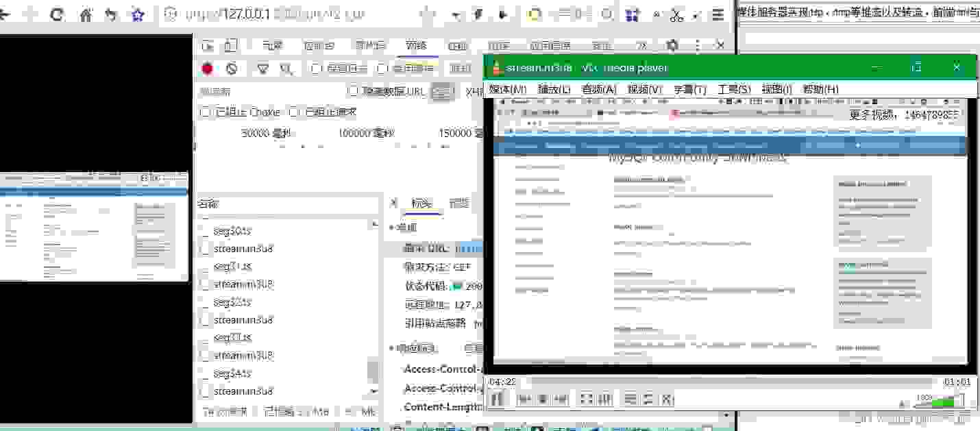
Task: Bookmark page with the star icon
Action: pos(138,14)
